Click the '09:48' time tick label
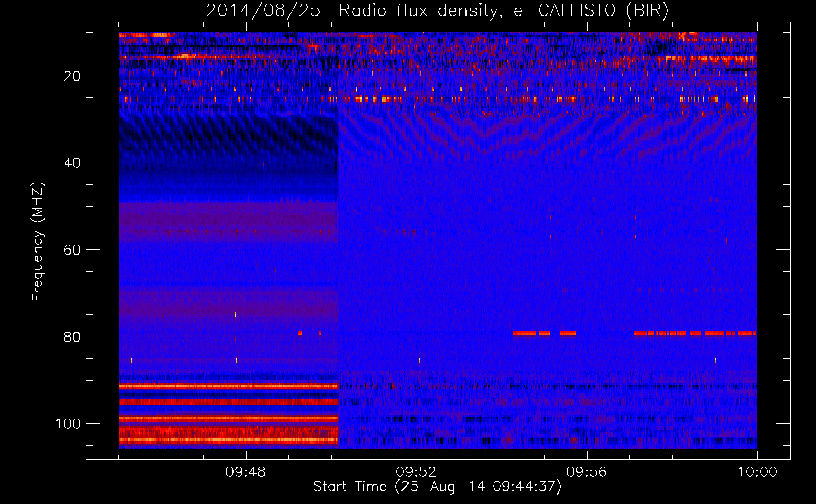816x504 pixels. [x=246, y=472]
